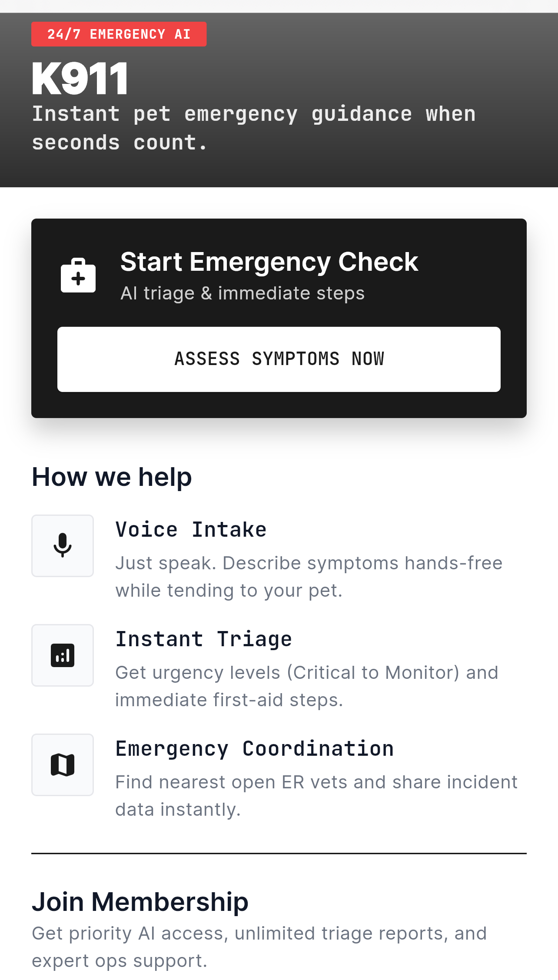558x980 pixels.
Task: Select the Emergency Coordination heading
Action: pyautogui.click(x=255, y=748)
